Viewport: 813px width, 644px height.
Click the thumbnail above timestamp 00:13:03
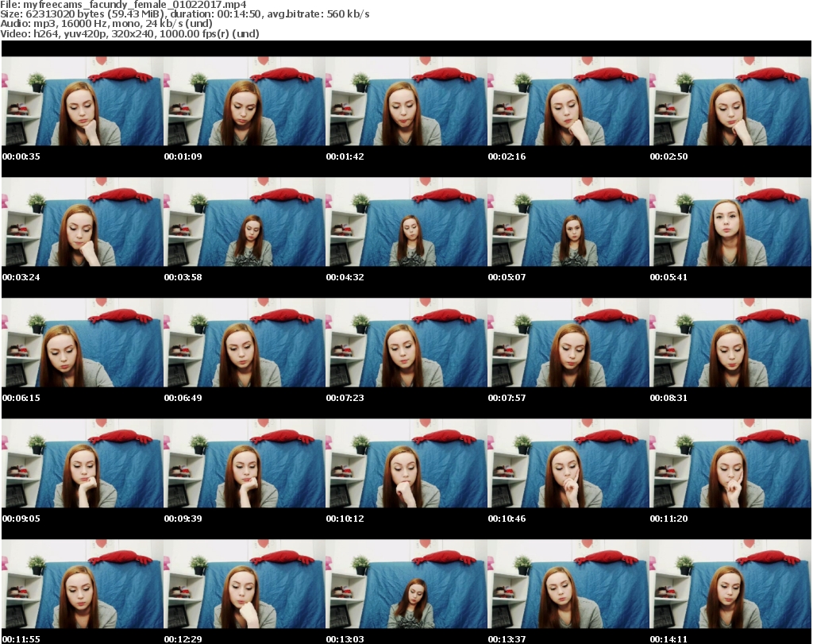[x=406, y=584]
